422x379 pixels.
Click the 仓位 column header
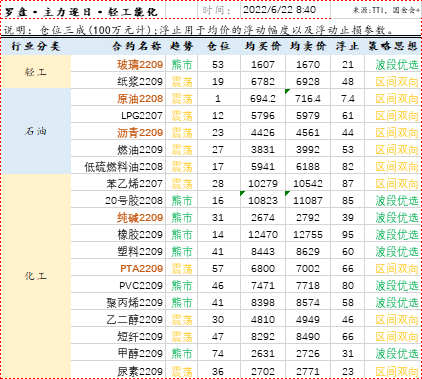[219, 46]
